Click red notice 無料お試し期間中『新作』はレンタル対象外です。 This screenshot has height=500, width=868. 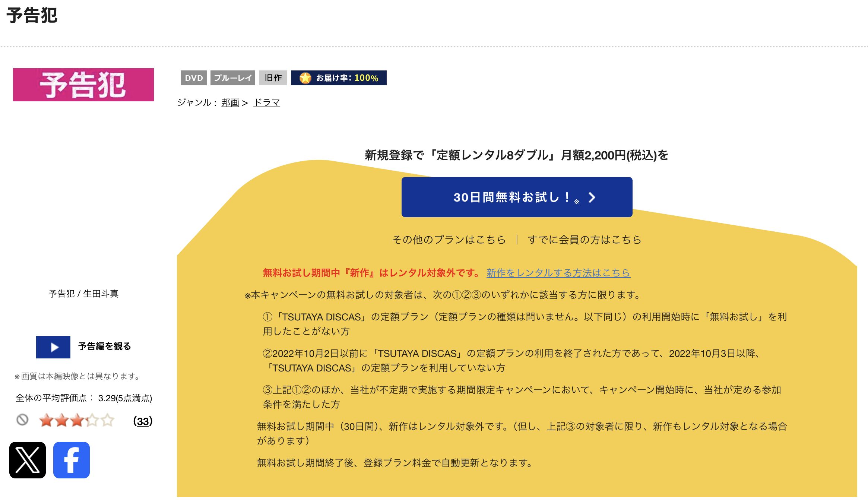pyautogui.click(x=372, y=273)
